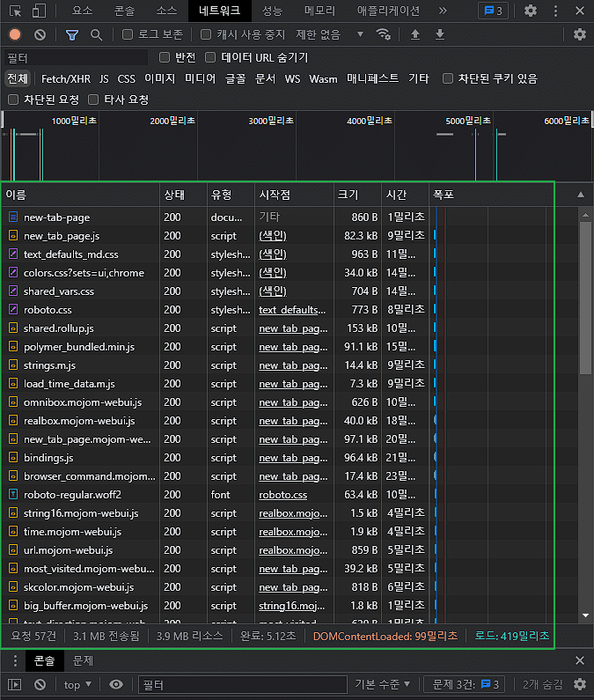The image size is (594, 700).
Task: Open the top context selector dropdown
Action: pyautogui.click(x=77, y=684)
